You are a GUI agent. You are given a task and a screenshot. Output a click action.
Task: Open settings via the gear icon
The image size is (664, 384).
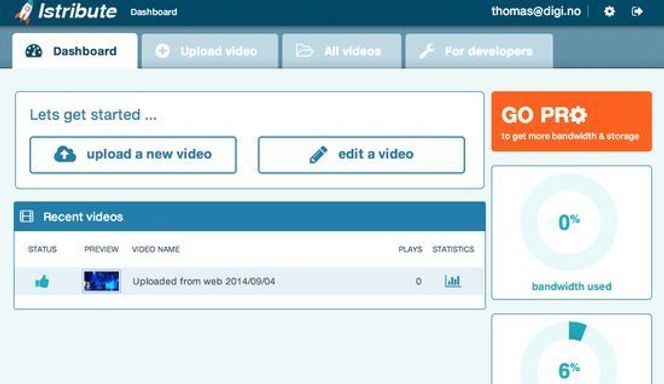click(x=609, y=11)
